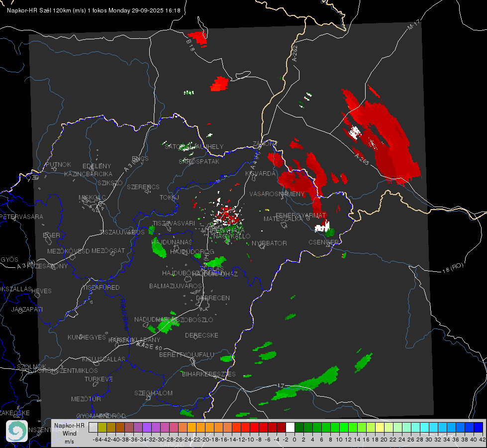
Task: Click the DEBRECEN city label
Action: coord(213,298)
